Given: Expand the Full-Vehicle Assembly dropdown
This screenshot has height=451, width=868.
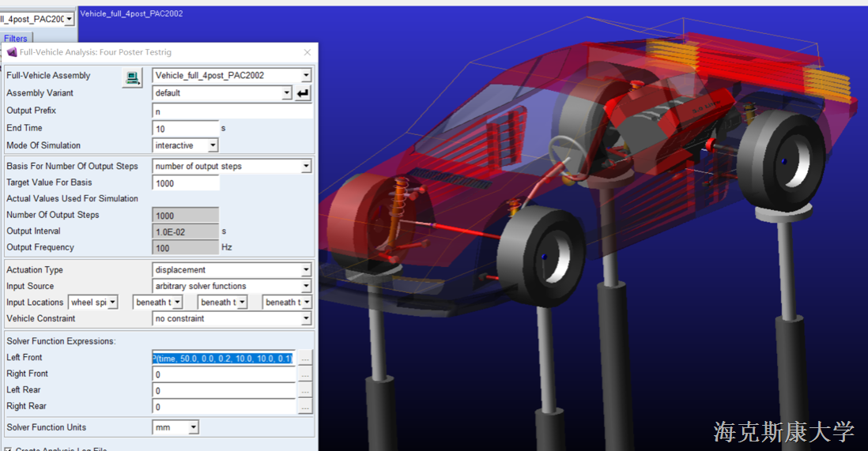Looking at the screenshot, I should [x=306, y=76].
